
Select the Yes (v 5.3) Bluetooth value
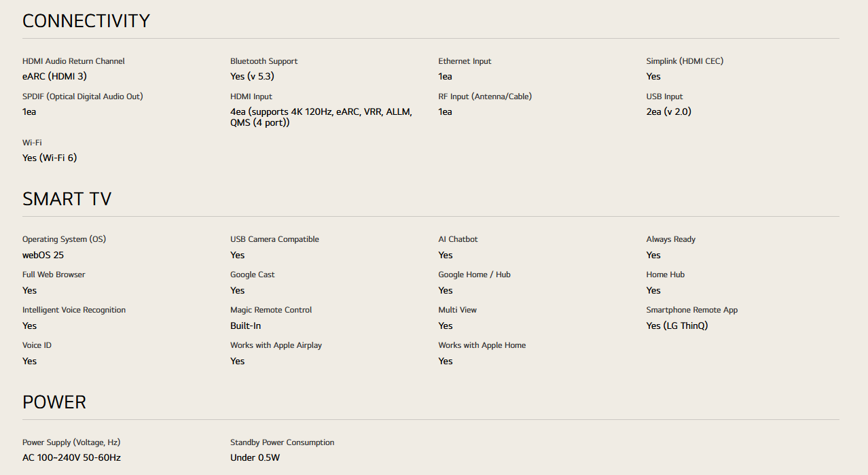252,76
